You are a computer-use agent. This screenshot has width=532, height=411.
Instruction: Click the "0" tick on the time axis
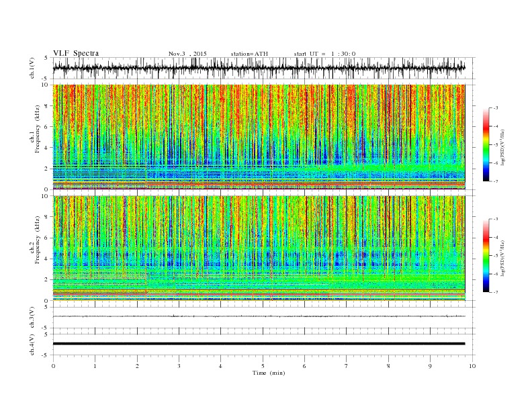pos(53,366)
